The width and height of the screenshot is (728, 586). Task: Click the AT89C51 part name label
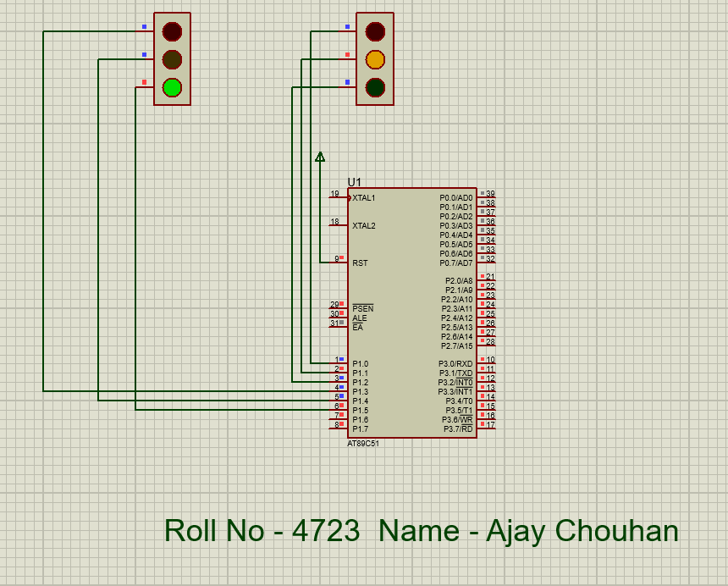[x=363, y=444]
